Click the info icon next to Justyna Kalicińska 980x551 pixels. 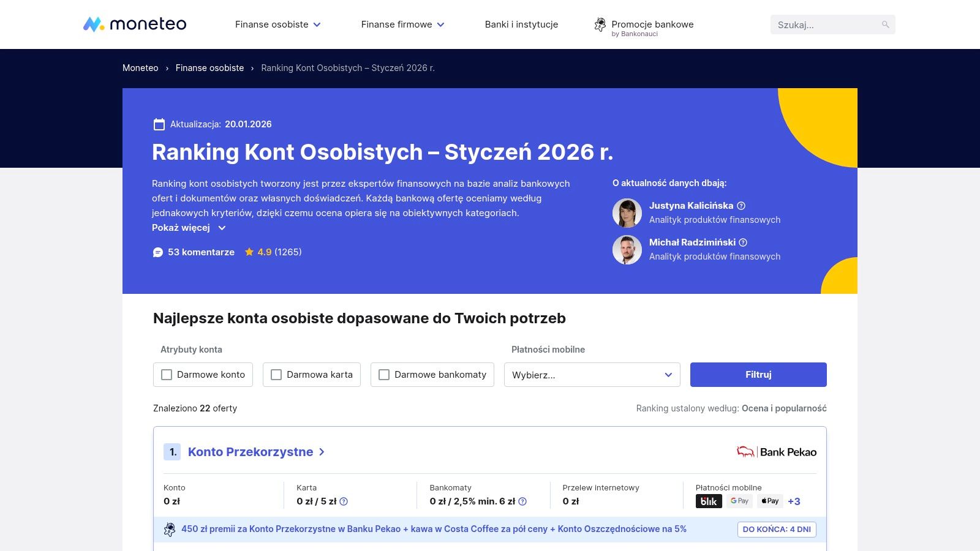(x=741, y=206)
